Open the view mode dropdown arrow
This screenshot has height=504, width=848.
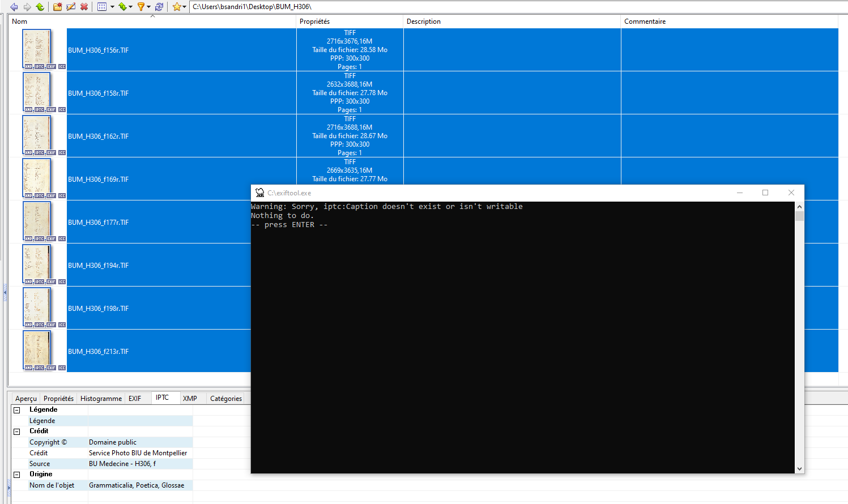[112, 7]
